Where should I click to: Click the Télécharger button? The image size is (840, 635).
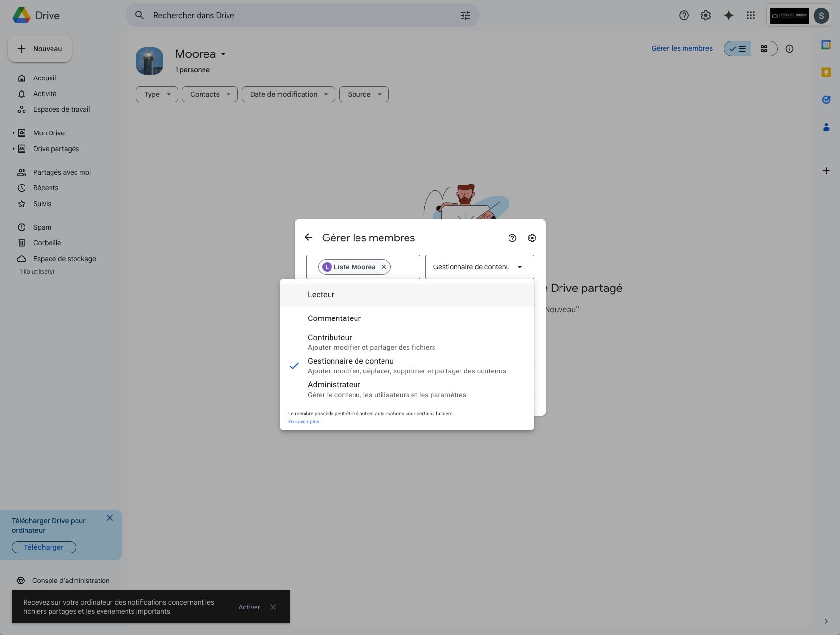(44, 547)
